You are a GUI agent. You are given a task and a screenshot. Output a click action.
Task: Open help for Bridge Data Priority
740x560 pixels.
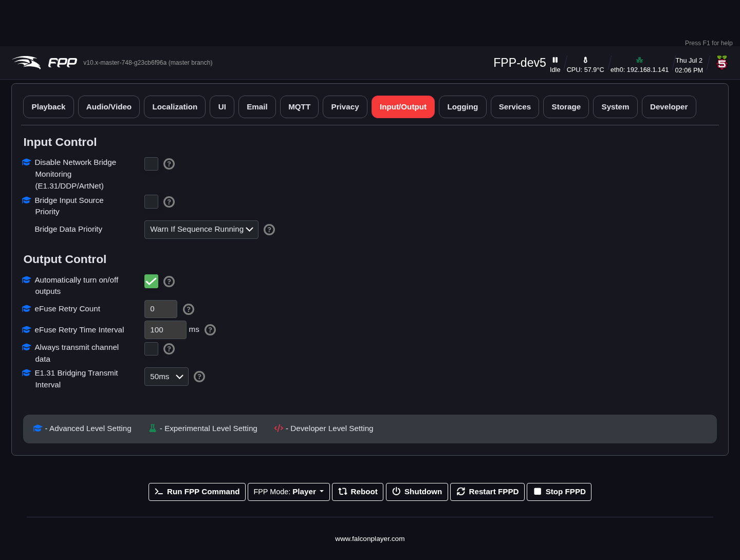(x=269, y=230)
